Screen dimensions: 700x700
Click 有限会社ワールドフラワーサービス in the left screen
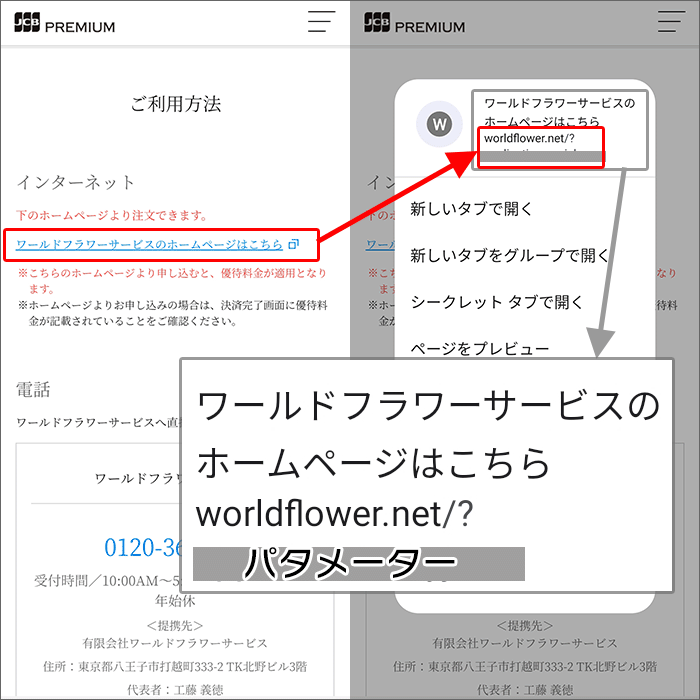click(x=175, y=643)
